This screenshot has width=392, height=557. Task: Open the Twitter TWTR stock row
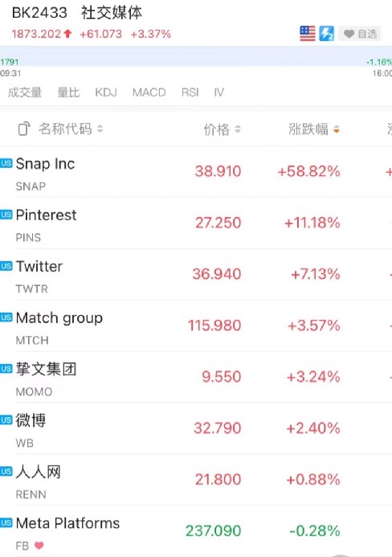point(196,275)
